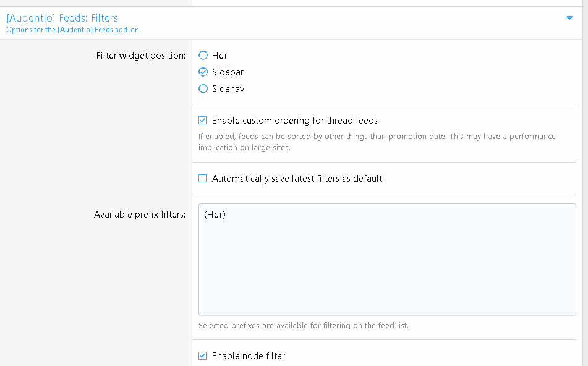
Task: Select the (Нет) prefix option
Action: (215, 215)
